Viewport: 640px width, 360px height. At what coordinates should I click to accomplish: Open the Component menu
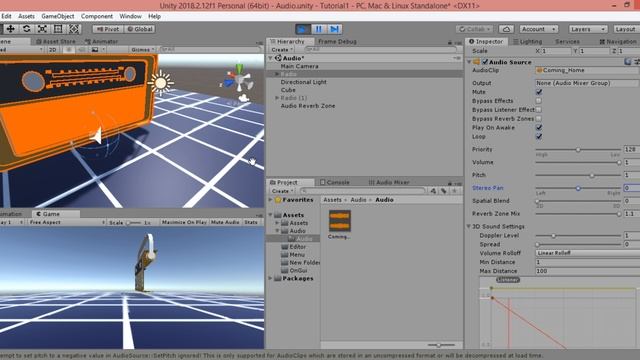coord(97,16)
